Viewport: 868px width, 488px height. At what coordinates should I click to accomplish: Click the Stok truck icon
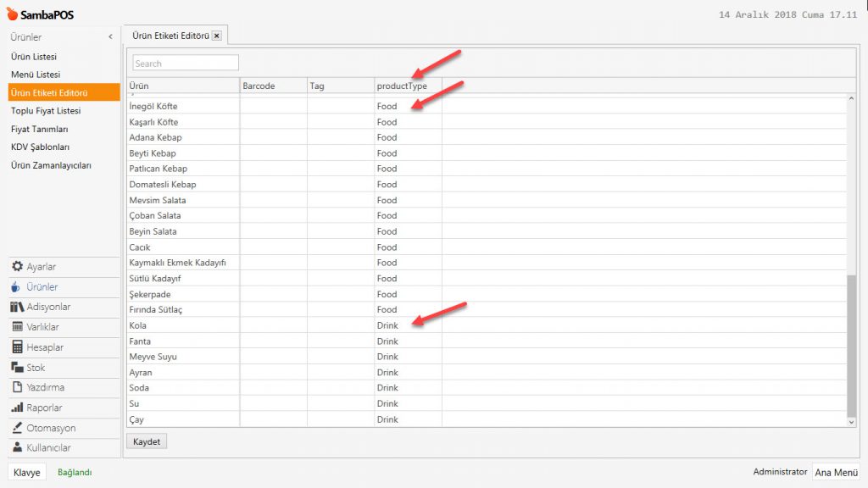[17, 368]
